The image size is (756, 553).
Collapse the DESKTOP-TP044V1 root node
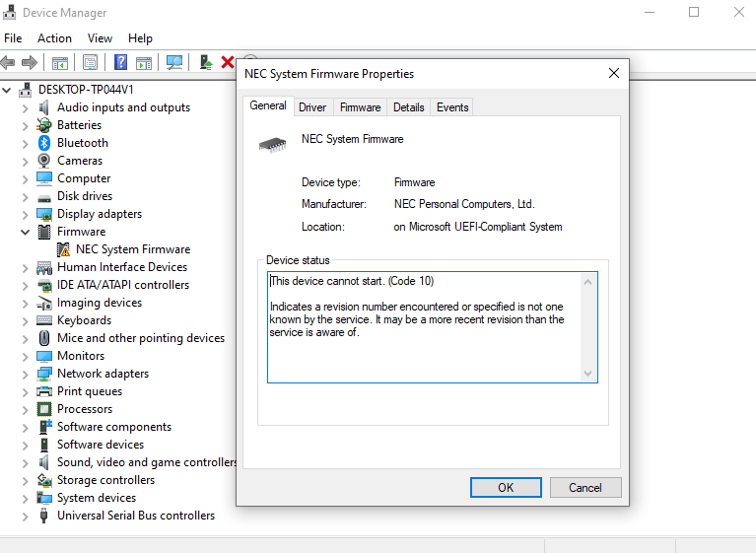pos(7,90)
